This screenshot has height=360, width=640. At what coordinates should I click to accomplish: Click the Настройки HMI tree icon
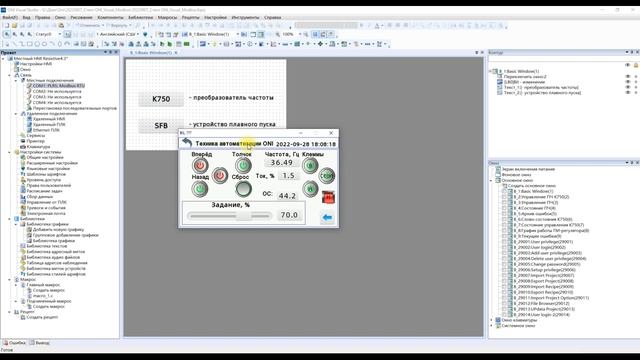(17, 64)
